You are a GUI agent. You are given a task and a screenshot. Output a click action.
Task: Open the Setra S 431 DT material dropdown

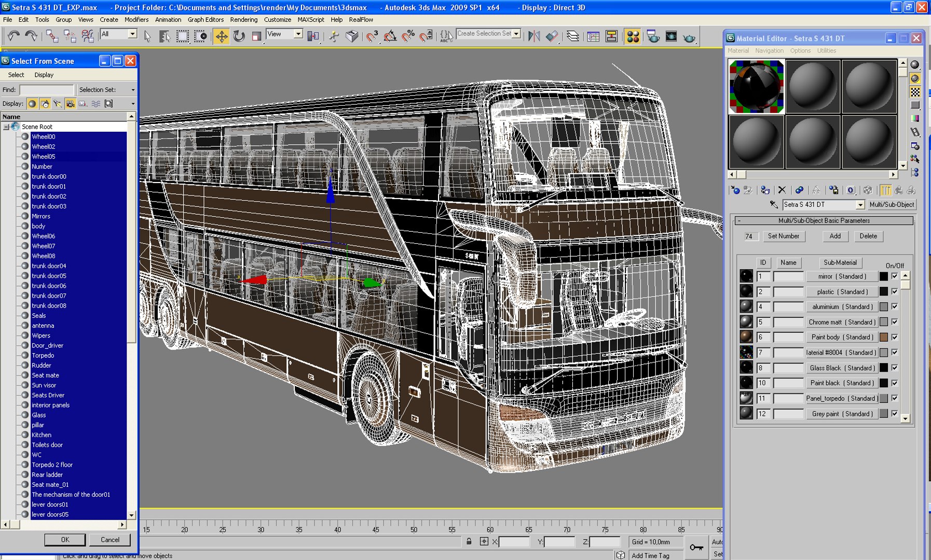point(860,205)
